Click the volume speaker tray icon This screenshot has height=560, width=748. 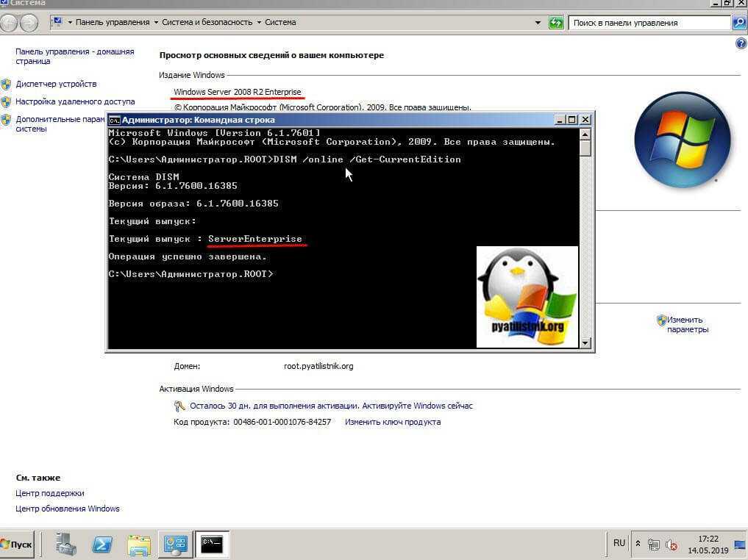(671, 545)
